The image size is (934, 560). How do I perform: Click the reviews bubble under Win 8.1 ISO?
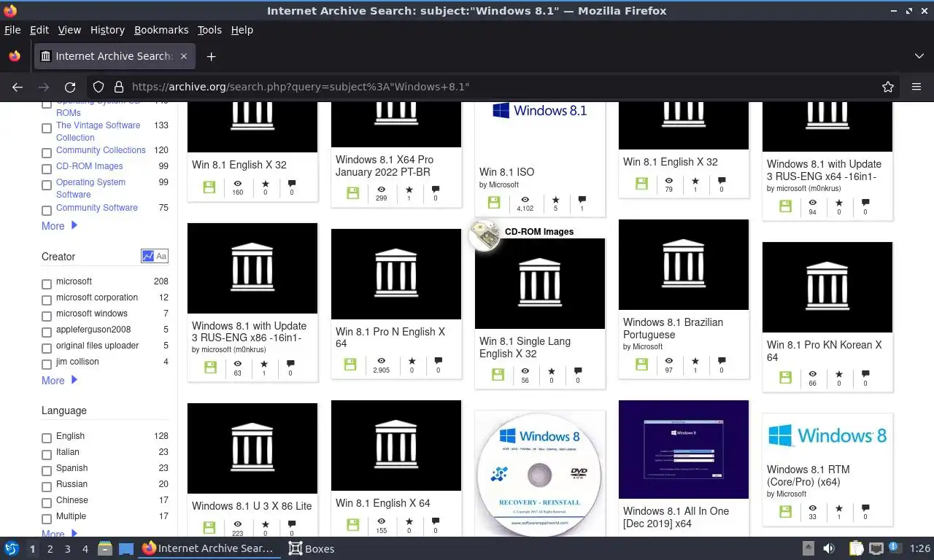[582, 199]
